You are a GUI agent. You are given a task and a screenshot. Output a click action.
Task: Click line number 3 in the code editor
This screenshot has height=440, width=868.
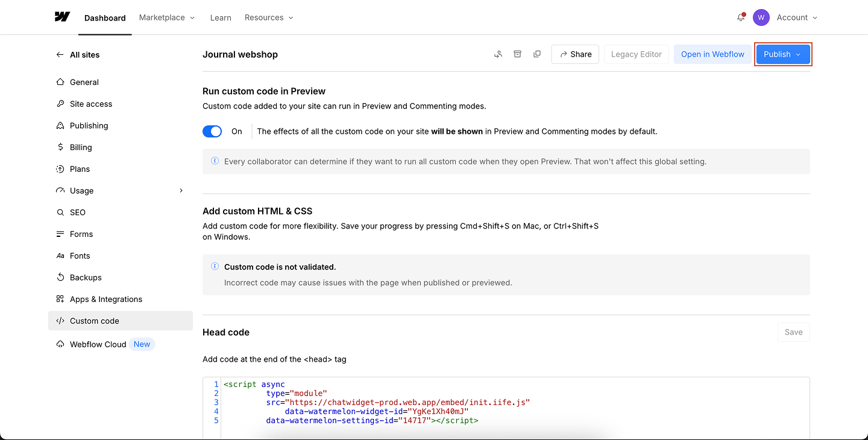tap(216, 402)
